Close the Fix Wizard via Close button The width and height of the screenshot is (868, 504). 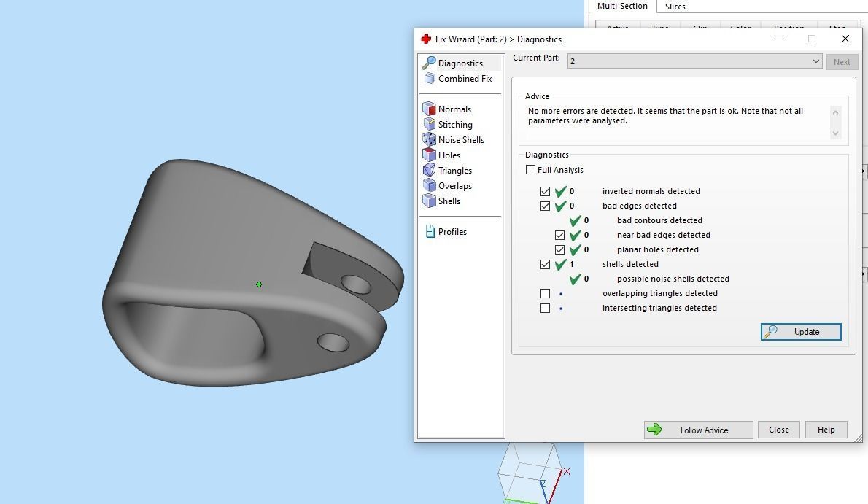pyautogui.click(x=779, y=430)
